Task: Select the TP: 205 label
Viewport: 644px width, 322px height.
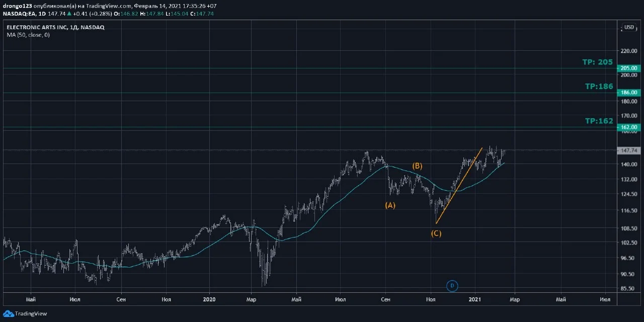Action: pyautogui.click(x=598, y=62)
